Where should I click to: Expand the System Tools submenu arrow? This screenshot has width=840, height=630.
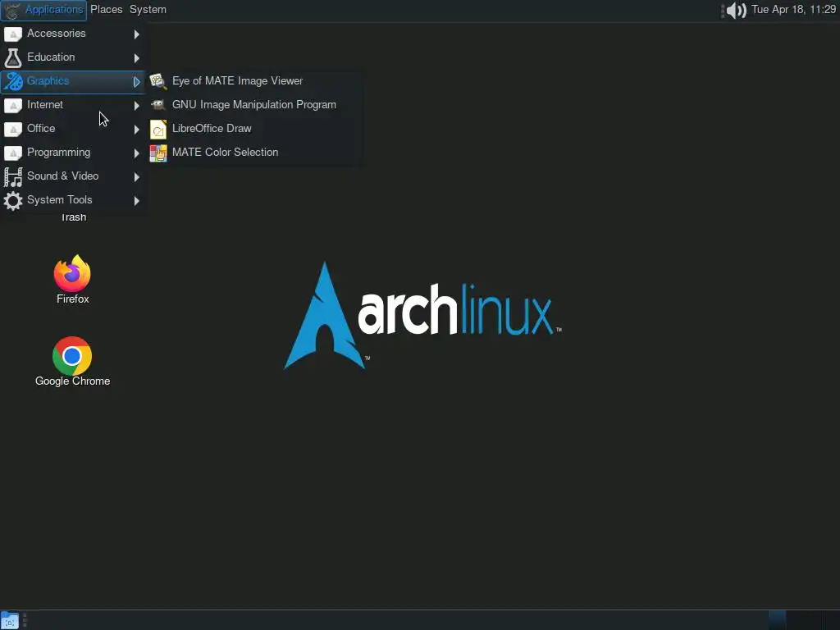137,200
